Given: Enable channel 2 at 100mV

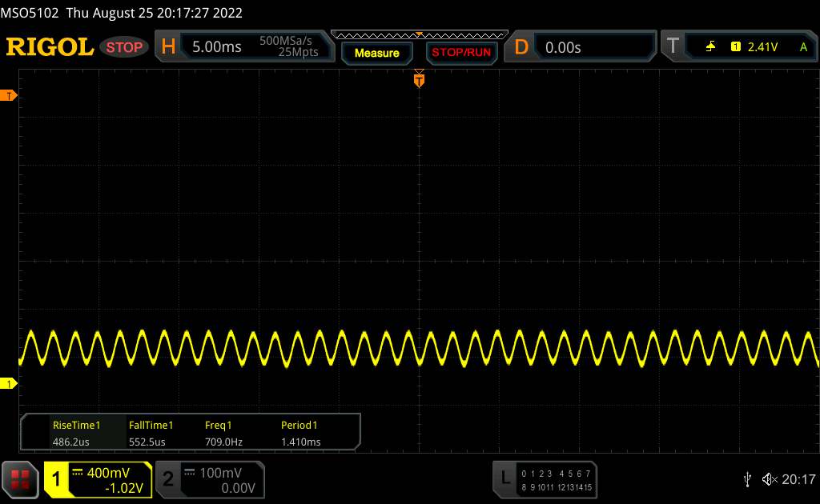Looking at the screenshot, I should (x=208, y=479).
